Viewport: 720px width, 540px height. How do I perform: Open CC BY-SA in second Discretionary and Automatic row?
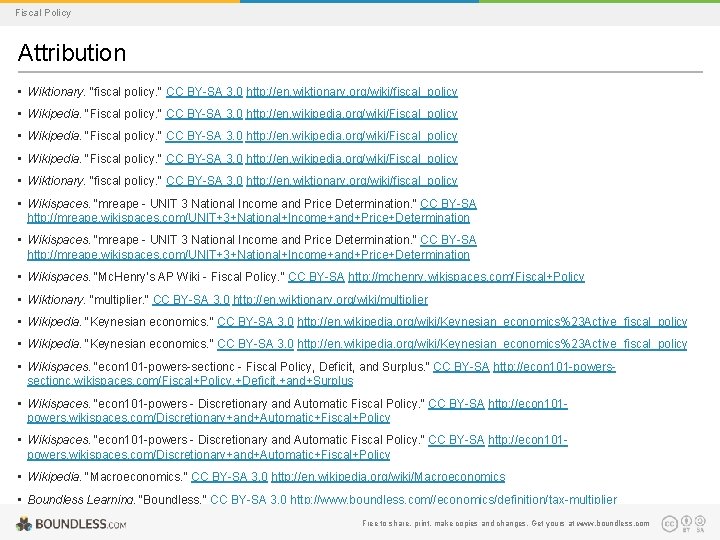(456, 440)
